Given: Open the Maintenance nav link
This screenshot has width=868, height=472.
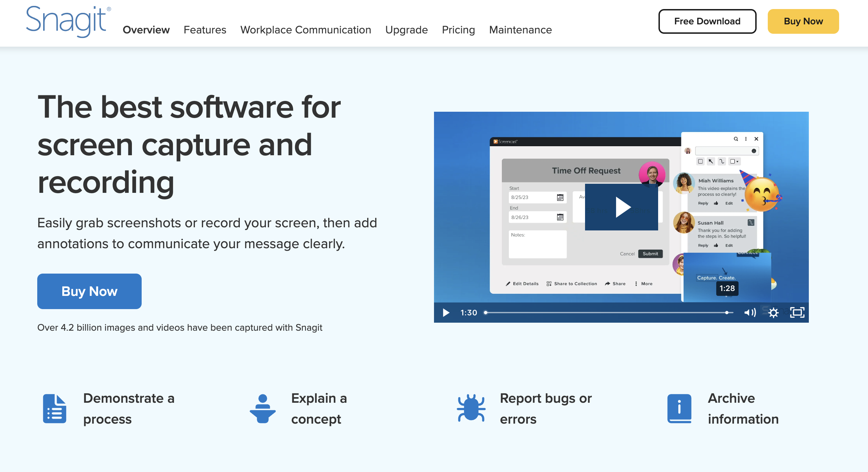Looking at the screenshot, I should tap(520, 30).
